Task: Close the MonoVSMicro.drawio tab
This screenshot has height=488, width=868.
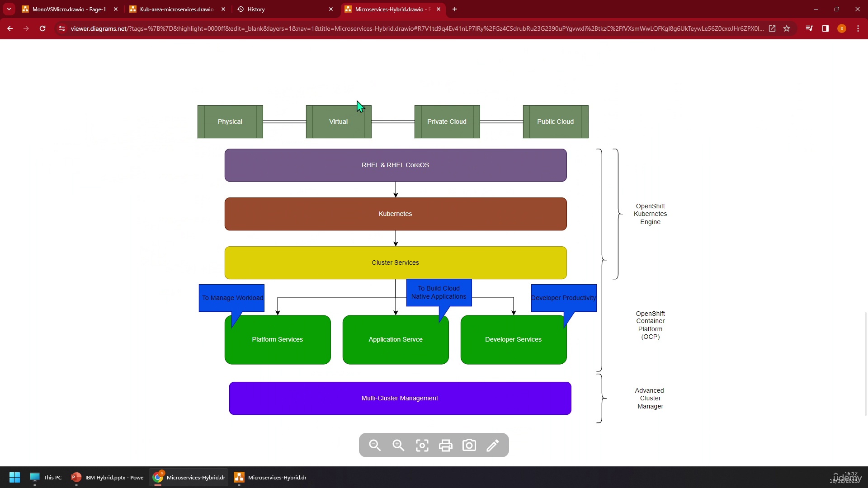Action: tap(116, 9)
